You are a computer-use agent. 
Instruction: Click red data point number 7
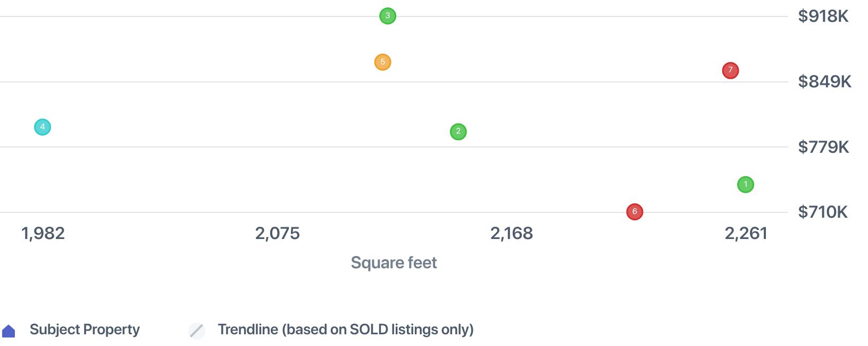pyautogui.click(x=730, y=70)
